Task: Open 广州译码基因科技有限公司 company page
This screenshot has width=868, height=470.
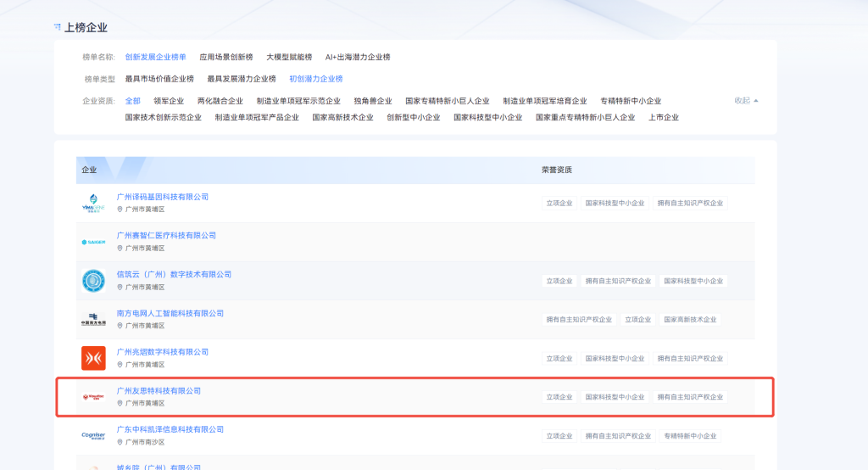Action: click(x=162, y=197)
